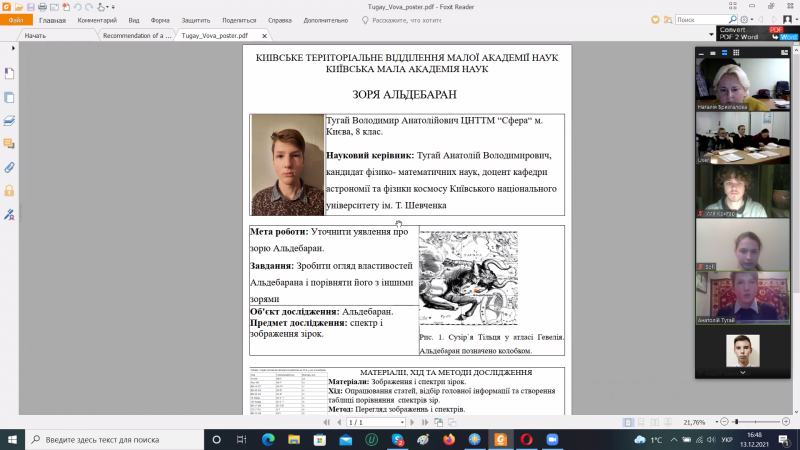Open the Справка ribbon tab
800x450 pixels.
[x=280, y=20]
